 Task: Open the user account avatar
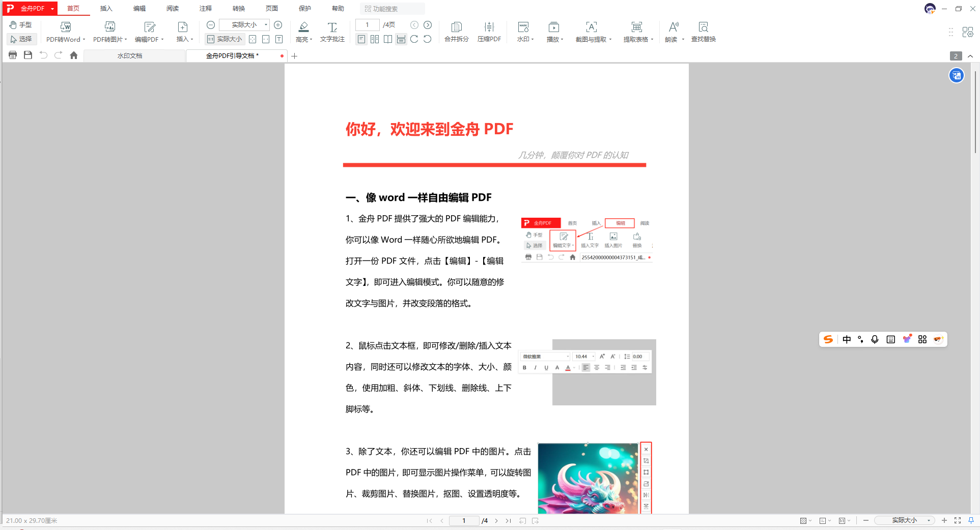930,9
